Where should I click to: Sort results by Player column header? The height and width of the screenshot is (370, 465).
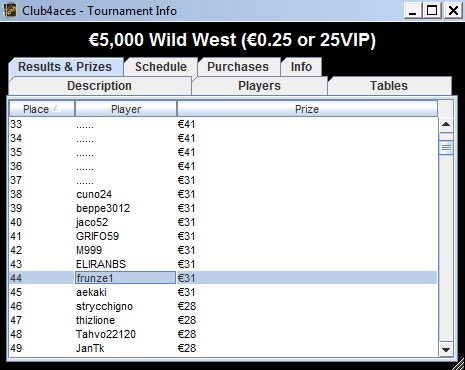coord(126,109)
